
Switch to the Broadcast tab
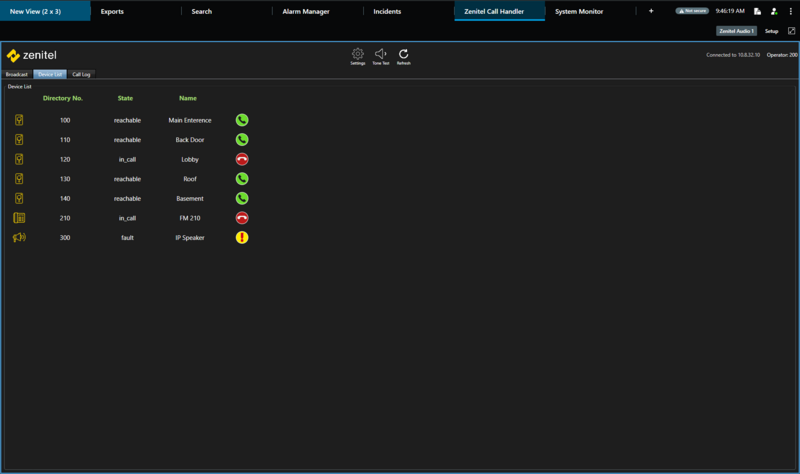coord(17,75)
